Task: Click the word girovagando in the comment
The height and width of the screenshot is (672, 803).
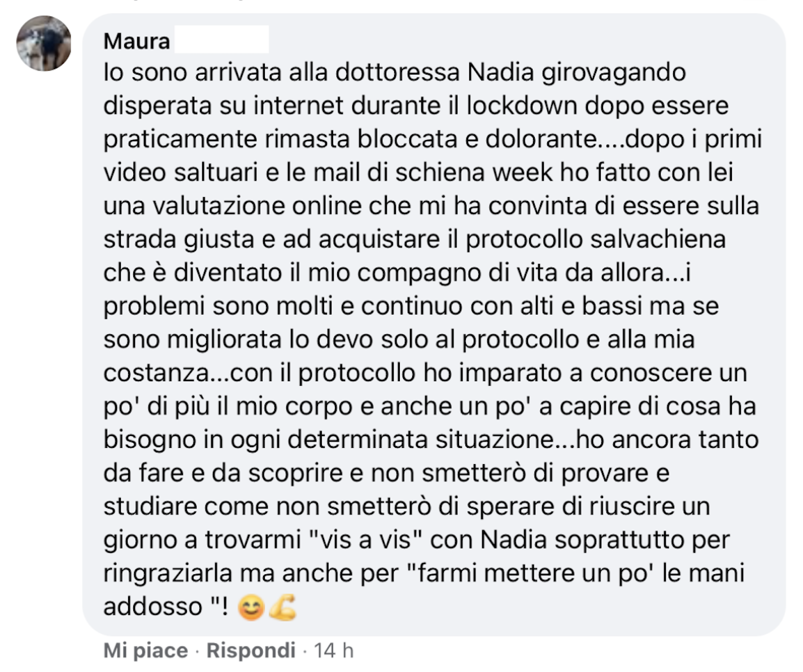Action: [614, 72]
